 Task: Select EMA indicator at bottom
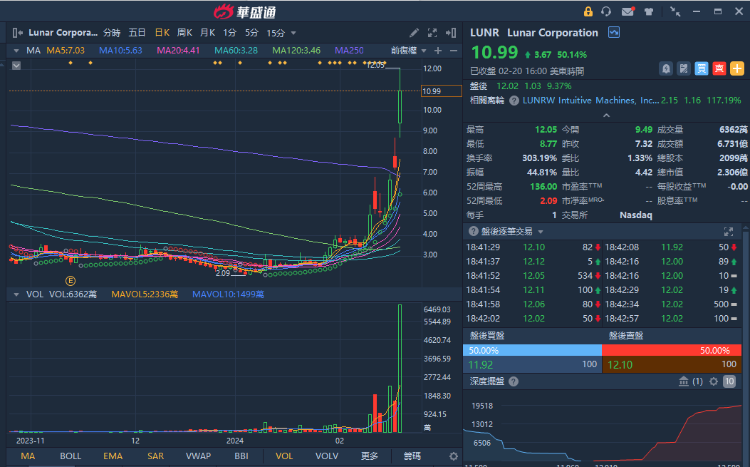coord(113,456)
